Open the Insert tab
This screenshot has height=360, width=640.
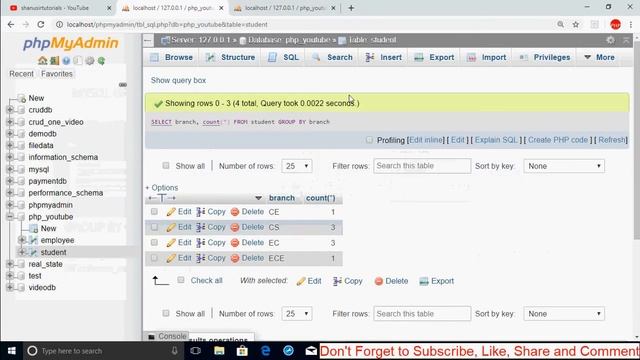click(384, 58)
